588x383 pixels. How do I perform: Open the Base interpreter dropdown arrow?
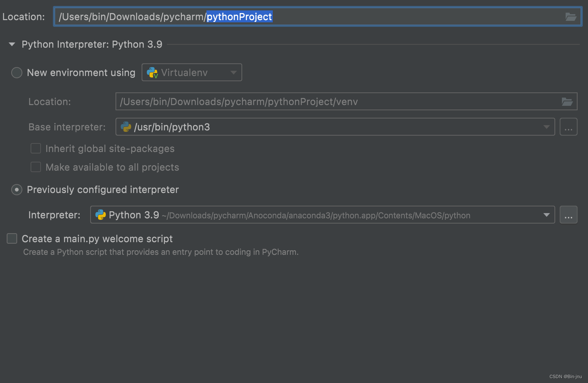tap(546, 127)
